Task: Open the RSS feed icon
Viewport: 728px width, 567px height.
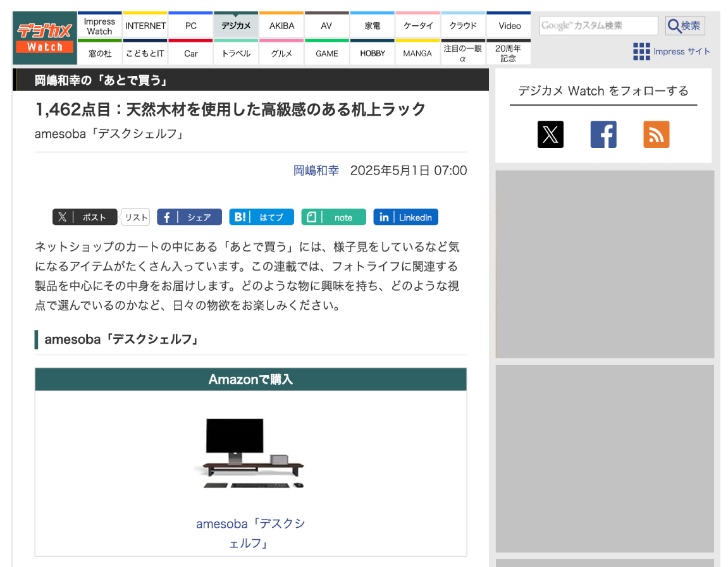Action: point(656,135)
